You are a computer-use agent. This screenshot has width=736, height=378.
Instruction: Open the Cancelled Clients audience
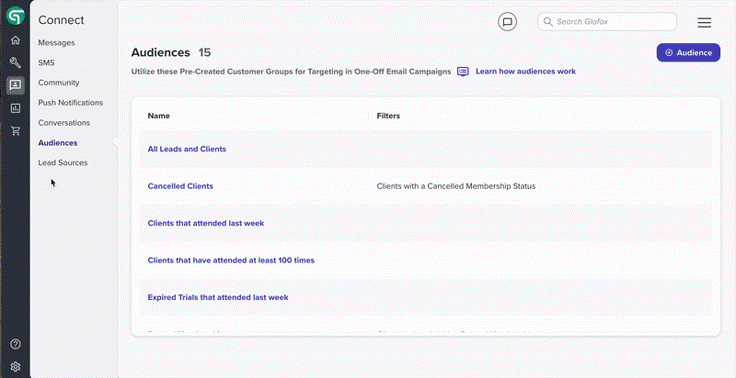click(x=180, y=186)
